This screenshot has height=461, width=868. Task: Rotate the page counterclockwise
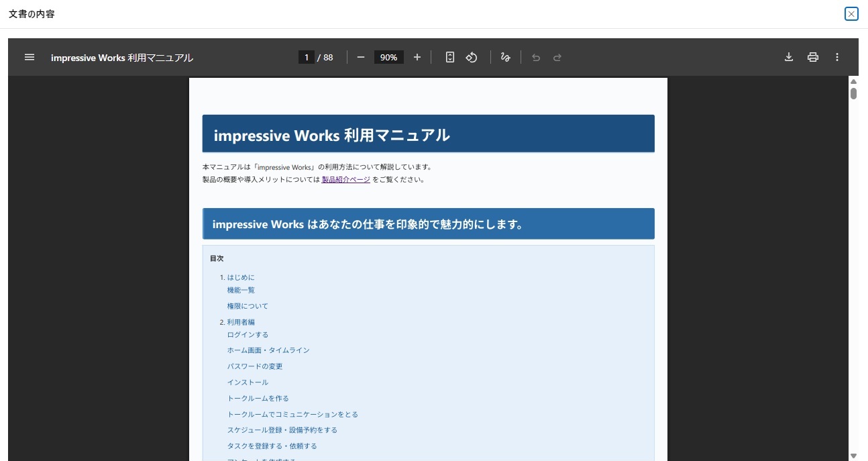coord(472,57)
